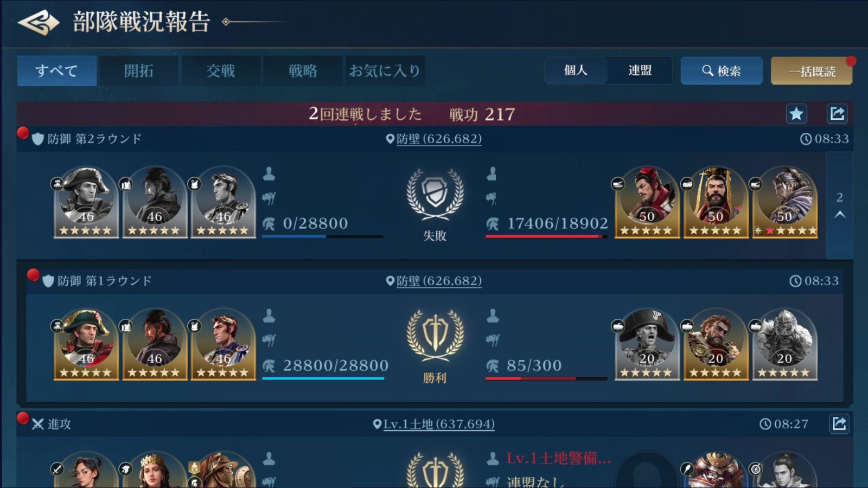
Task: Switch to 連盟 alliance reports
Action: click(640, 70)
